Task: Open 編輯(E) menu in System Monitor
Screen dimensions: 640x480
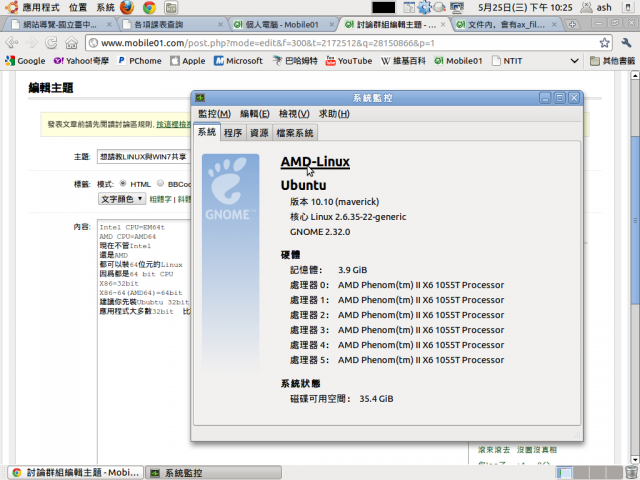Action: (x=255, y=114)
